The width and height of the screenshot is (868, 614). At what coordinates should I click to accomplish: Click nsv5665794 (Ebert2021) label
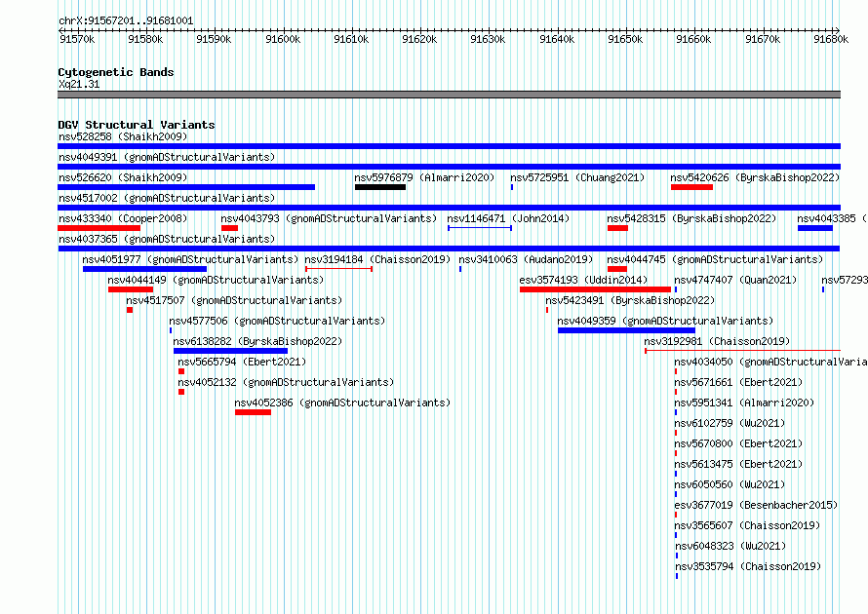point(242,362)
